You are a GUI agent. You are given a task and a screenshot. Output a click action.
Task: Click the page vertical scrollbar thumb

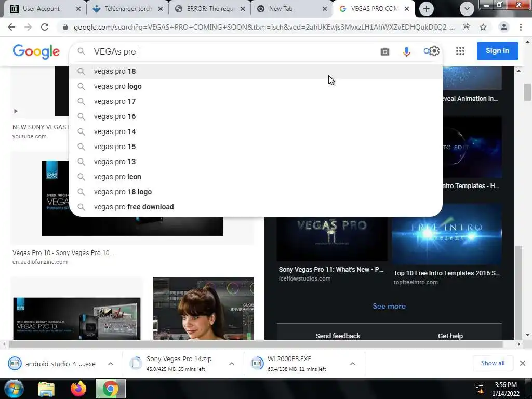point(527,91)
